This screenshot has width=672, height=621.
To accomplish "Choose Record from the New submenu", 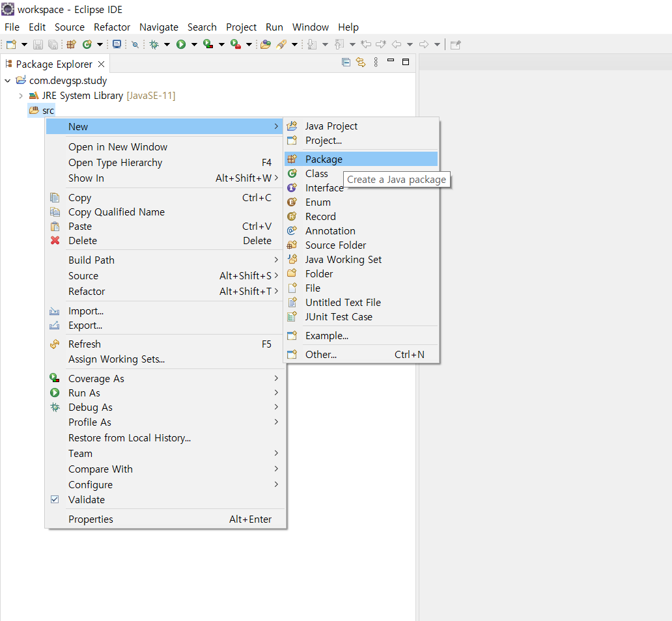I will [x=361, y=216].
